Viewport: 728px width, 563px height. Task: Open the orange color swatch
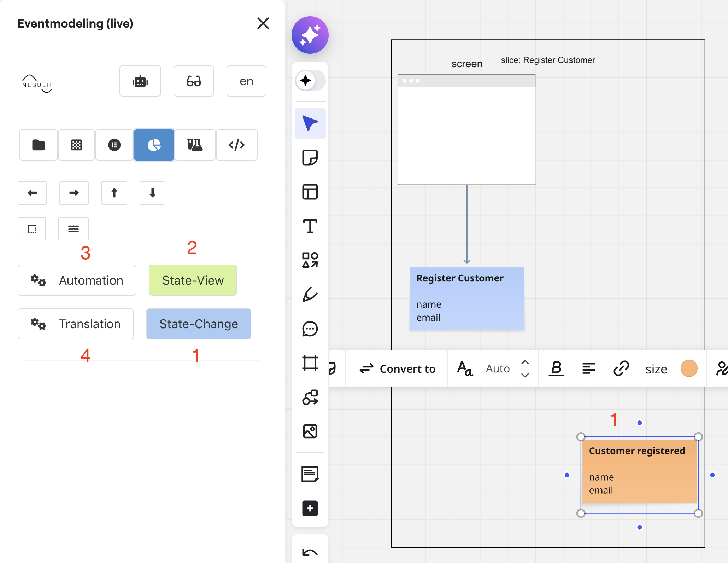coord(689,368)
